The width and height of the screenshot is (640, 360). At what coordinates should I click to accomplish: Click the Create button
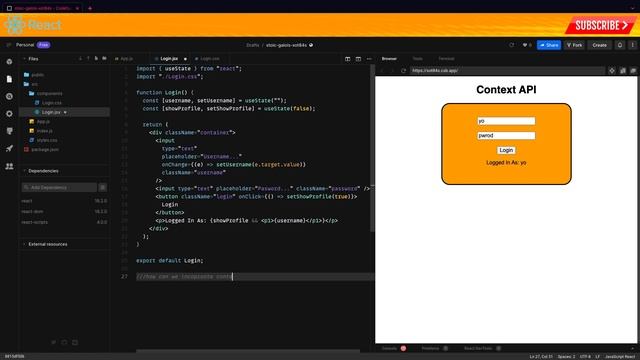coord(599,45)
